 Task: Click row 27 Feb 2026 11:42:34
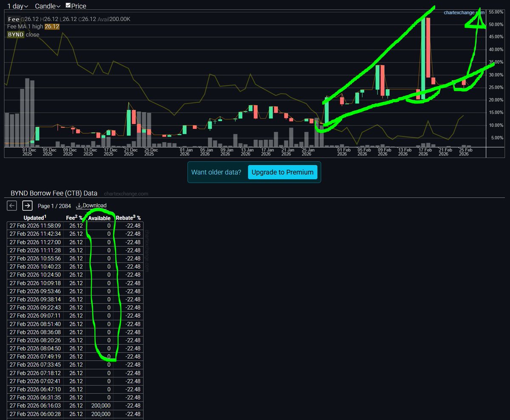click(75, 234)
